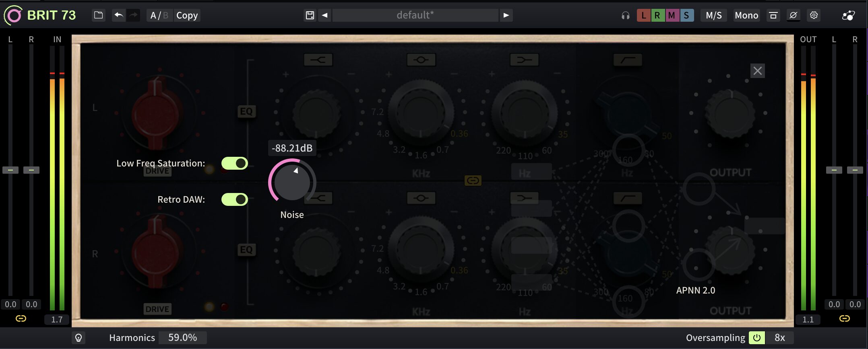The height and width of the screenshot is (349, 868).
Task: Open the settings gear
Action: click(x=814, y=15)
